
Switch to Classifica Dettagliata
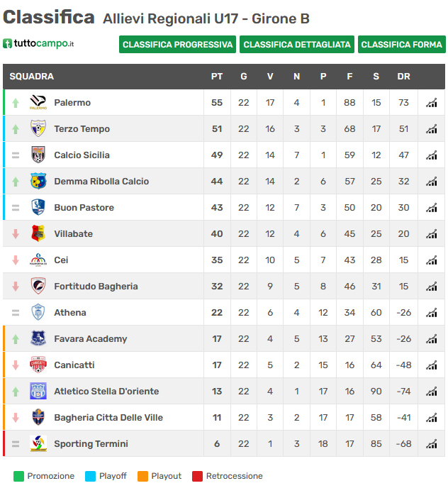[297, 45]
